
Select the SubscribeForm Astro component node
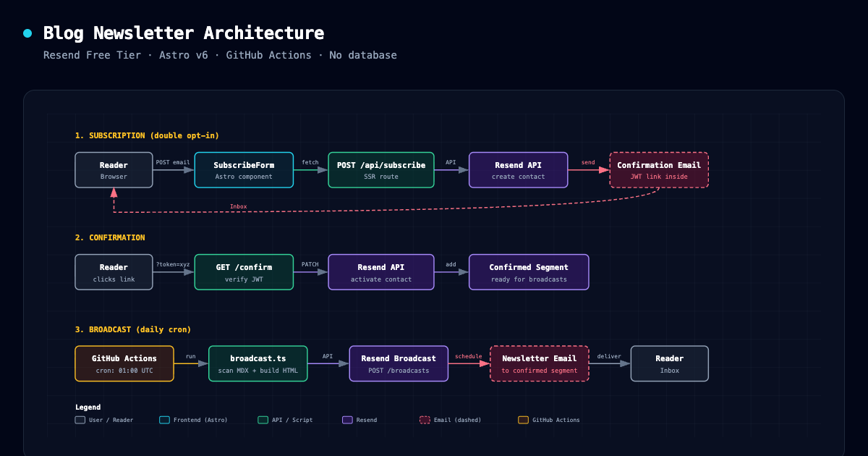click(244, 170)
